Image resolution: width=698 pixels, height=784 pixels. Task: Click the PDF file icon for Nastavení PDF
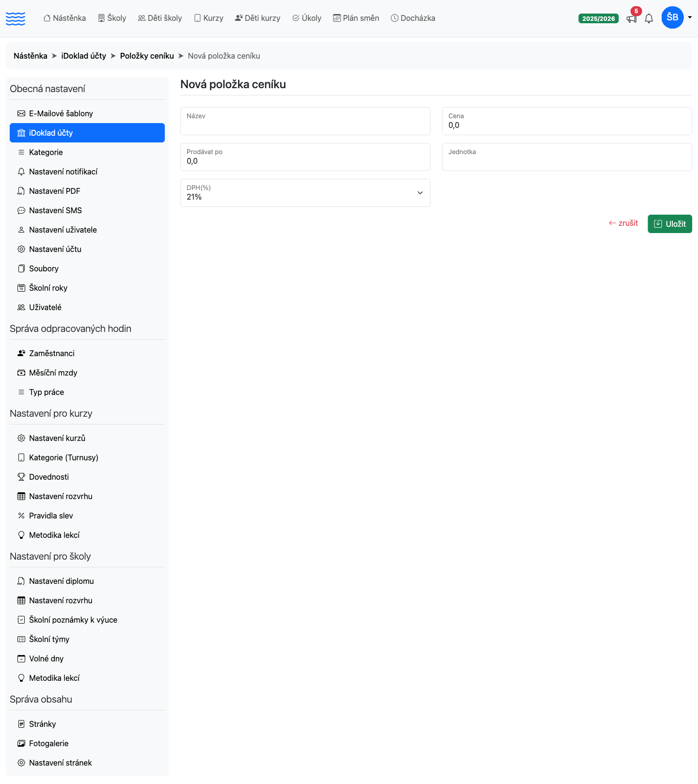click(21, 191)
